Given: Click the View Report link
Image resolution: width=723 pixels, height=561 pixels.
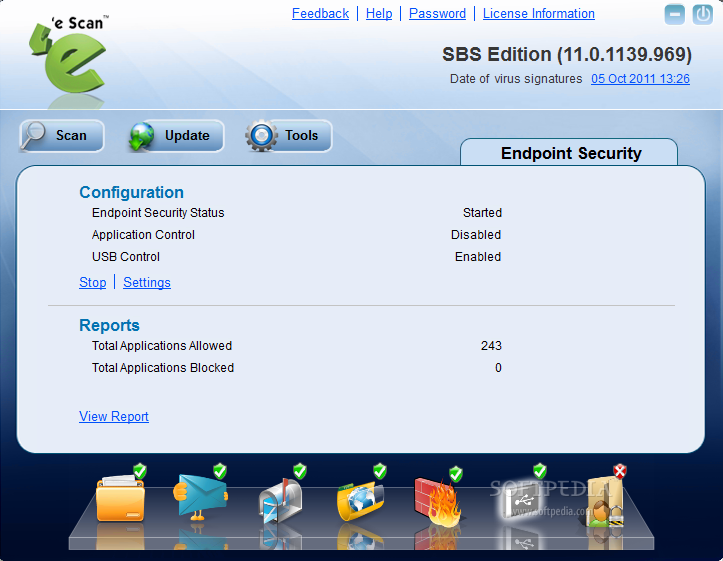Looking at the screenshot, I should (114, 416).
